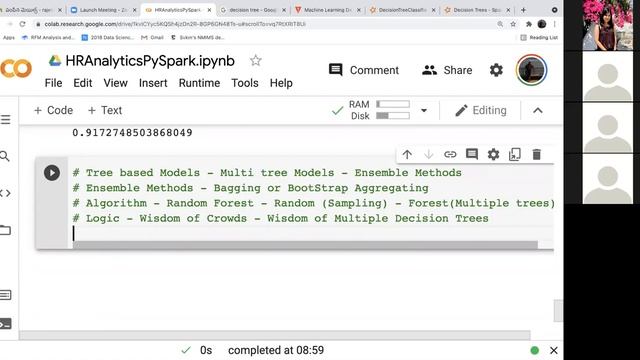
Task: Switch to Launch Meeting browser tab
Action: pos(104,10)
